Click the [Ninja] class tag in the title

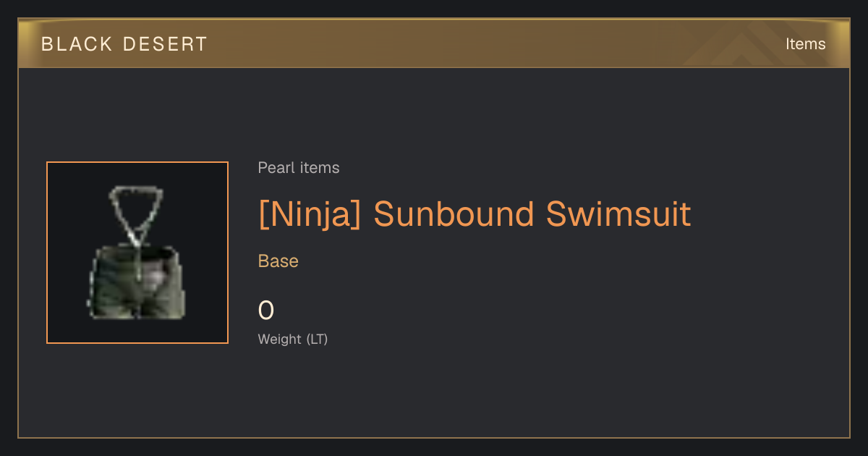point(310,214)
